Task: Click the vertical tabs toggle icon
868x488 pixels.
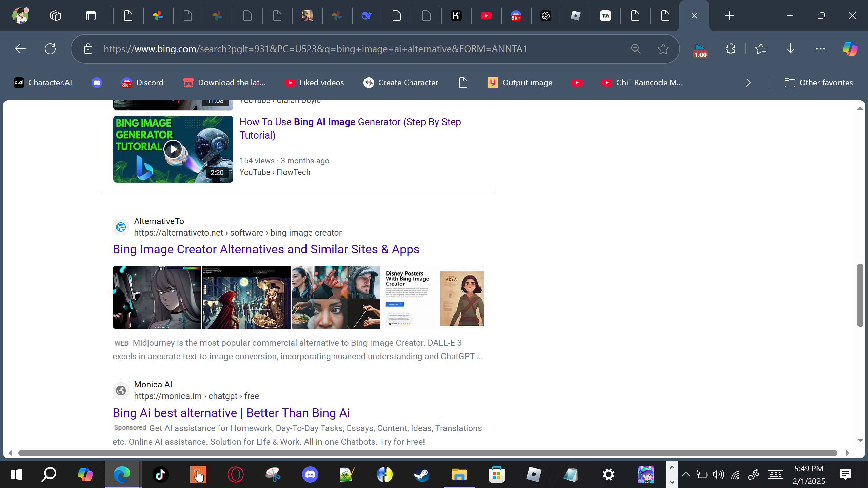Action: (x=91, y=16)
